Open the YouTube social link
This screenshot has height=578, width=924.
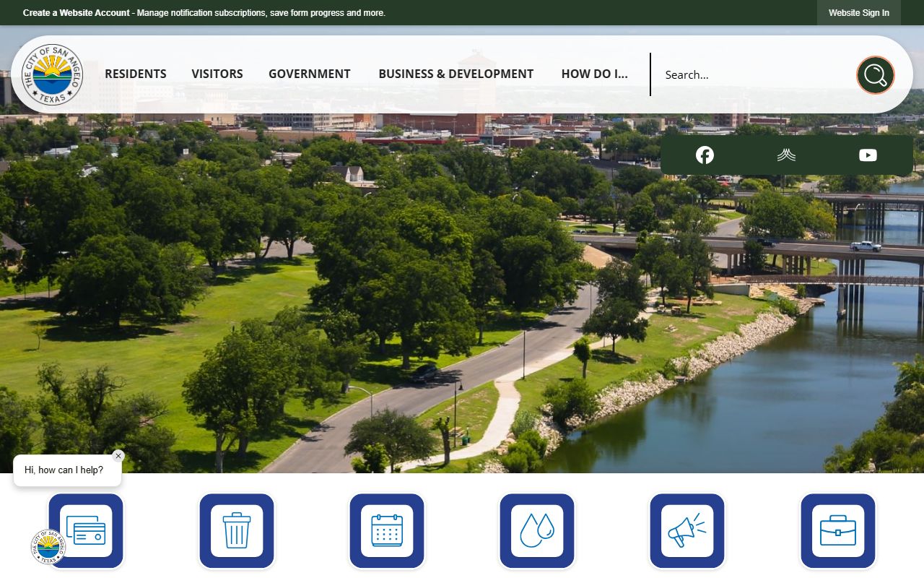[x=868, y=155]
